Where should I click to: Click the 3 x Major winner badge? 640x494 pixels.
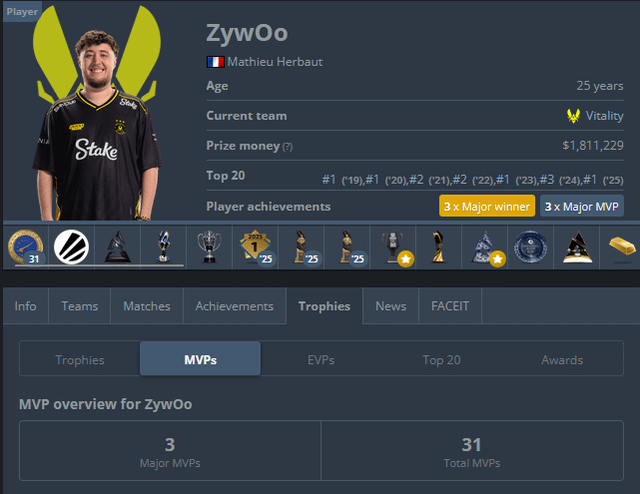(x=487, y=206)
